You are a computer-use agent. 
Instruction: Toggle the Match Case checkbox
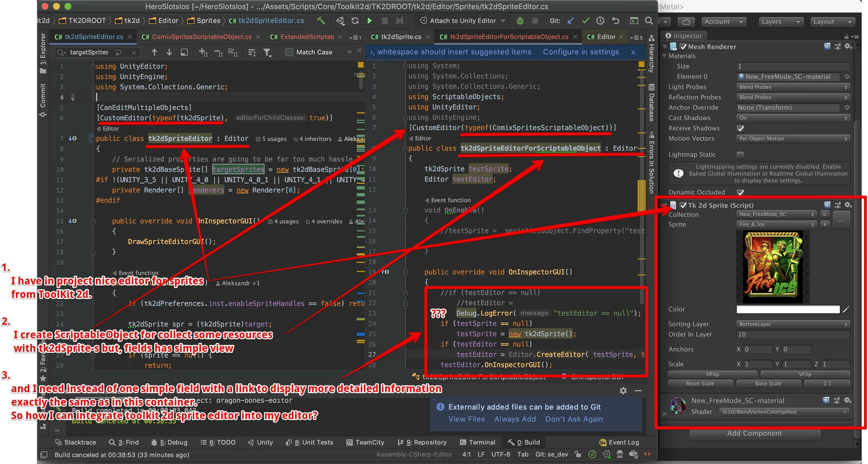coord(289,52)
